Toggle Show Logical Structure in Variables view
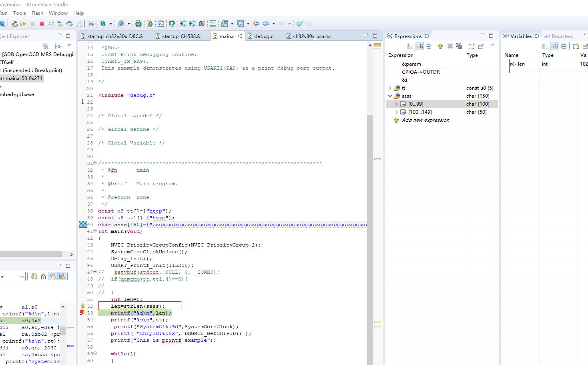Viewport: 588px width, 365px height. (x=554, y=46)
